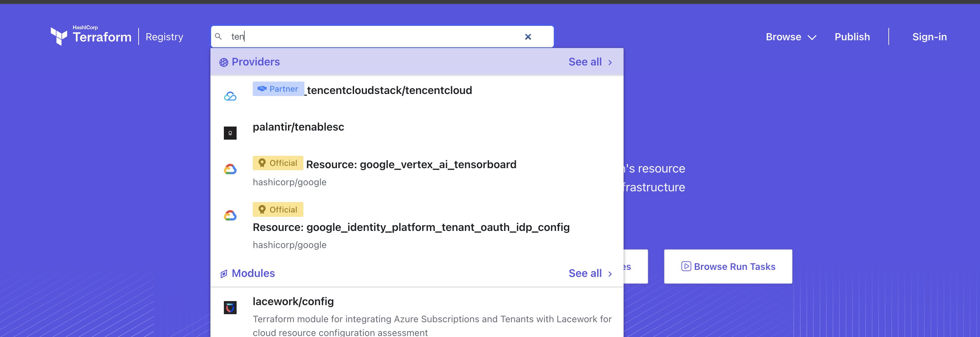Viewport: 980px width, 337px height.
Task: Click the Providers section heading
Action: 256,62
